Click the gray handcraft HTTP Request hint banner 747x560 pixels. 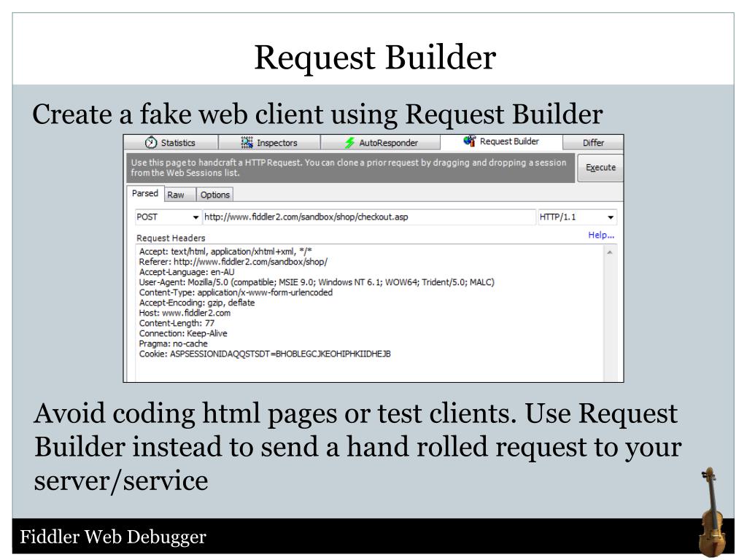[x=351, y=168]
